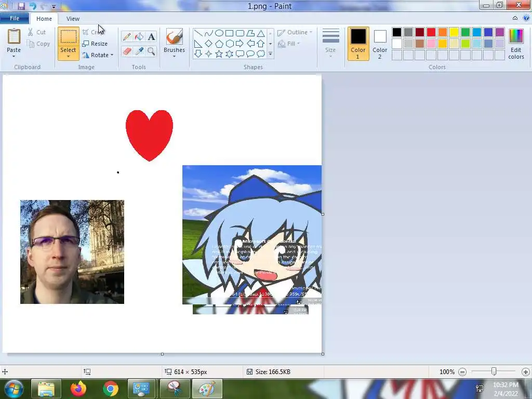
Task: Pick the red color swatch
Action: [x=431, y=32]
